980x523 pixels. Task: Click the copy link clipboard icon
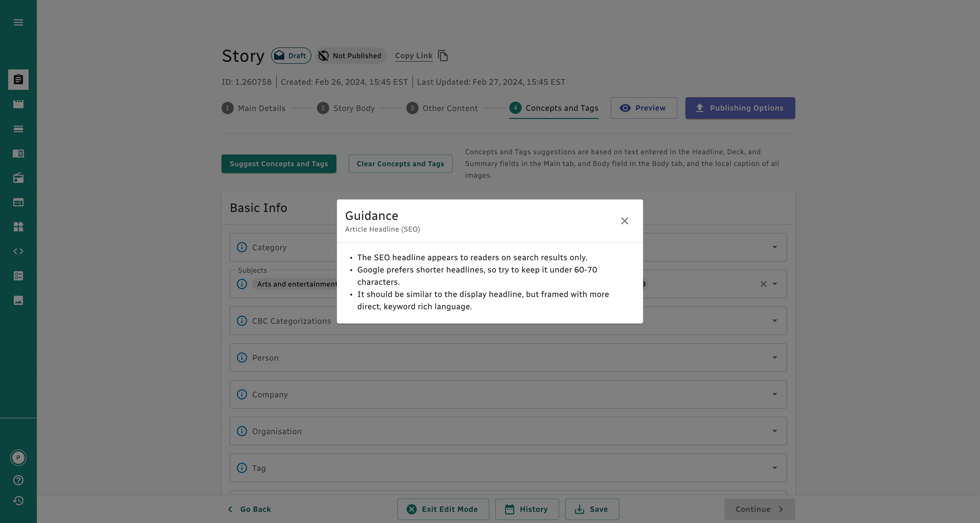pyautogui.click(x=443, y=56)
